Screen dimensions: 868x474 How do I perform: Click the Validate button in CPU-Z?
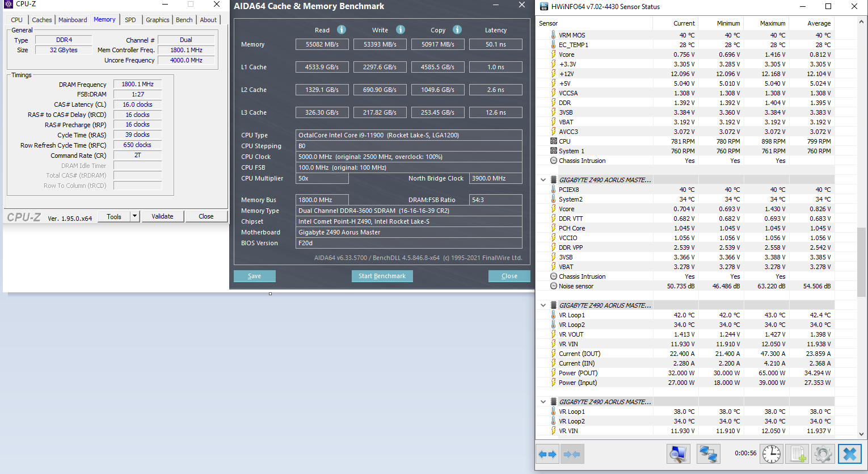163,216
